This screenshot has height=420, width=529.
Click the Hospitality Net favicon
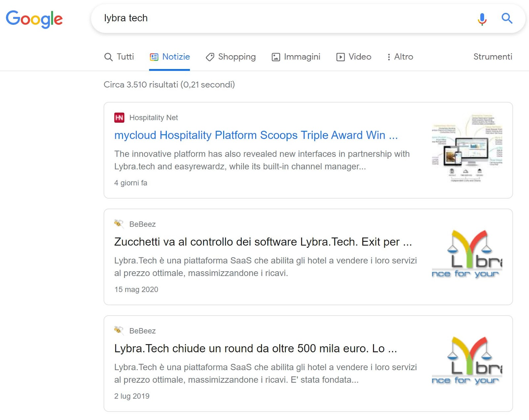pyautogui.click(x=119, y=118)
